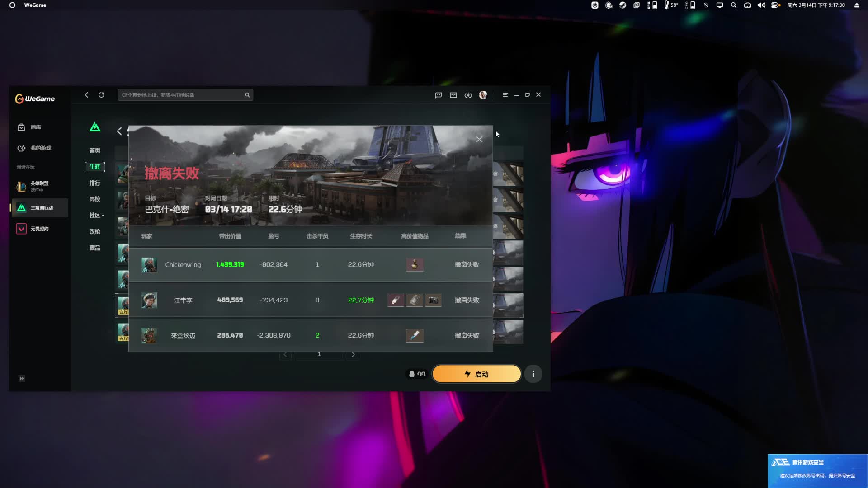Open the mail inbox icon

(453, 95)
